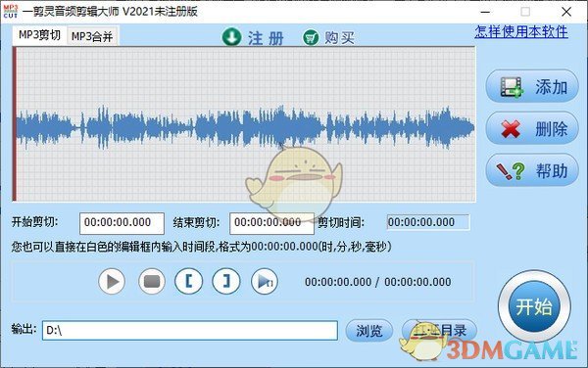Click the 剪切时间 duration field
Viewport: 588px width, 368px height.
tap(428, 222)
